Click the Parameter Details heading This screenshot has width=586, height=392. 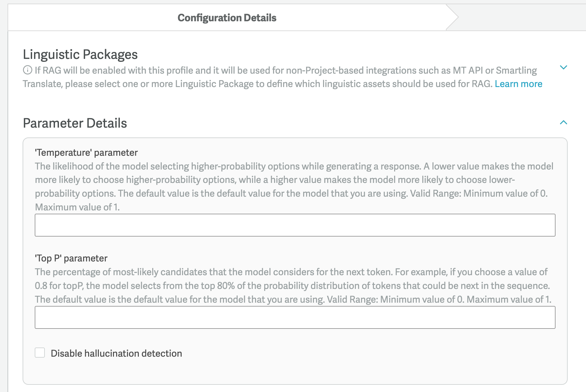[x=75, y=123]
